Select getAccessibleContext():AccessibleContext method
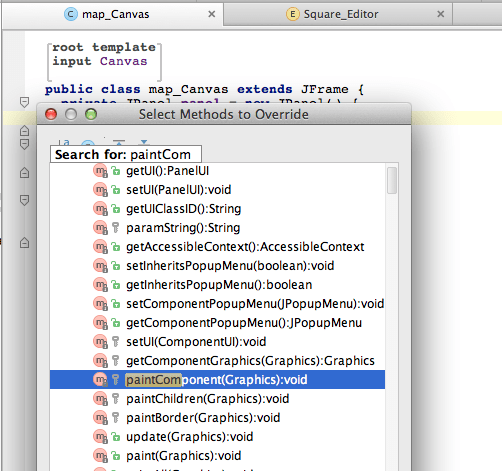 point(217,247)
